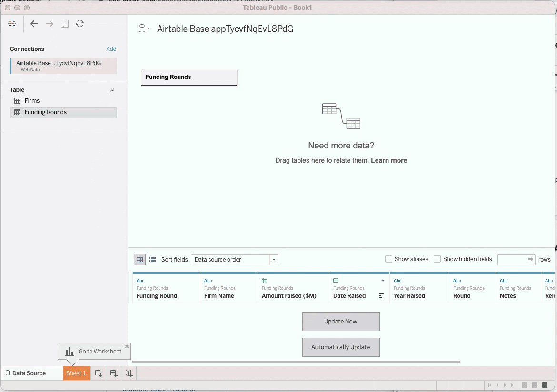Refresh data source with circular arrows icon
This screenshot has height=392, width=557.
tap(80, 24)
